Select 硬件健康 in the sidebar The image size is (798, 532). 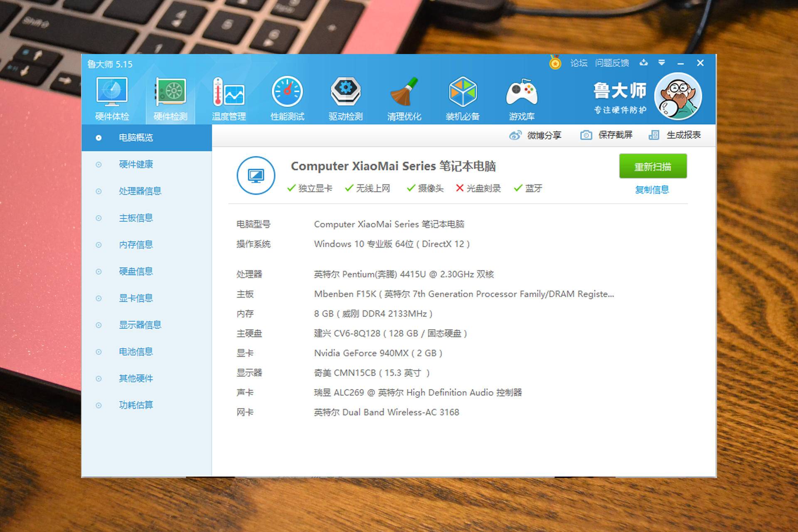(136, 165)
